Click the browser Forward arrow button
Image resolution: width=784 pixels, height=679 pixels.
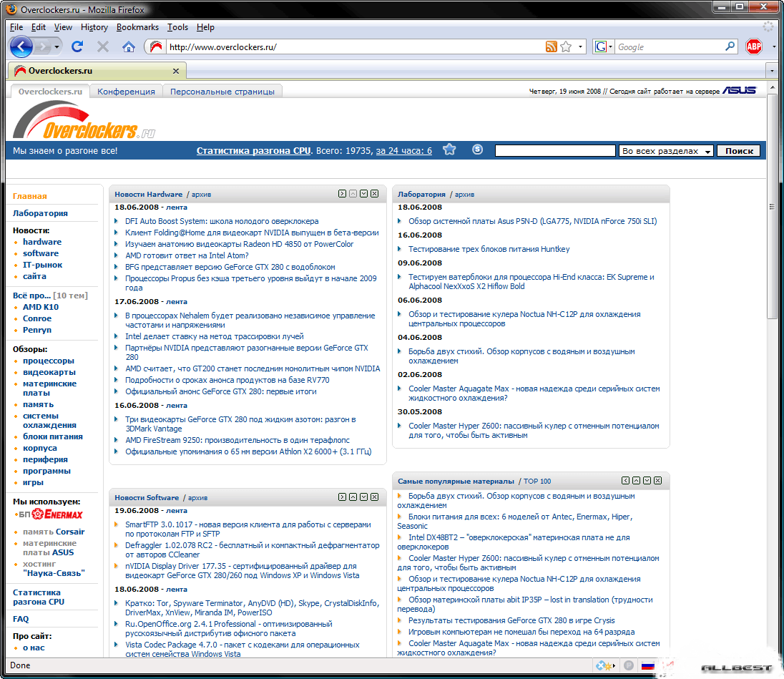point(44,47)
